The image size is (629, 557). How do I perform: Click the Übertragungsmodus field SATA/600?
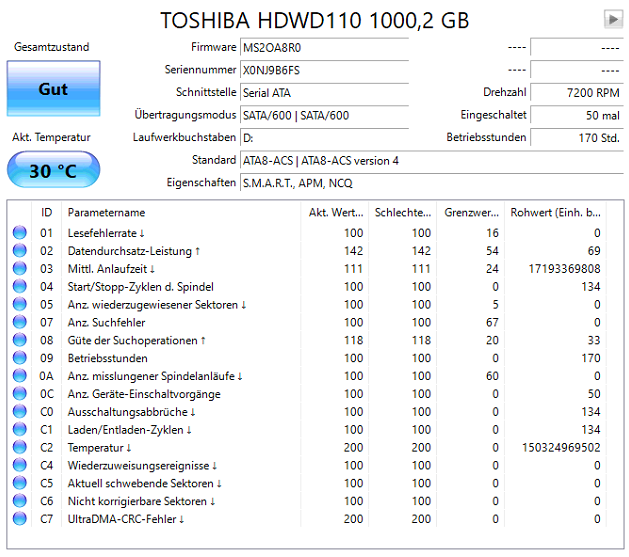tap(324, 115)
